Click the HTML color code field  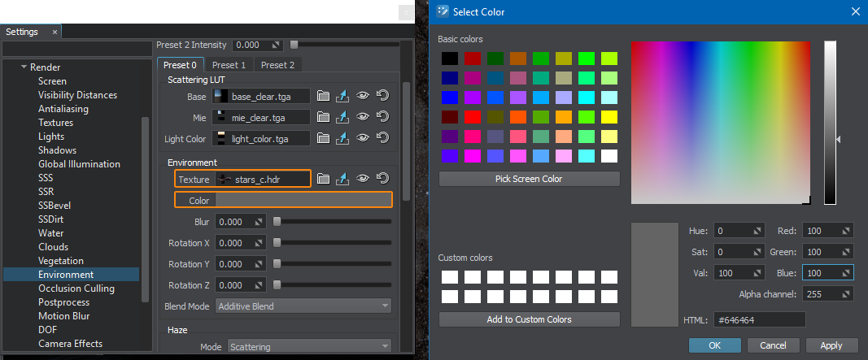click(x=758, y=320)
